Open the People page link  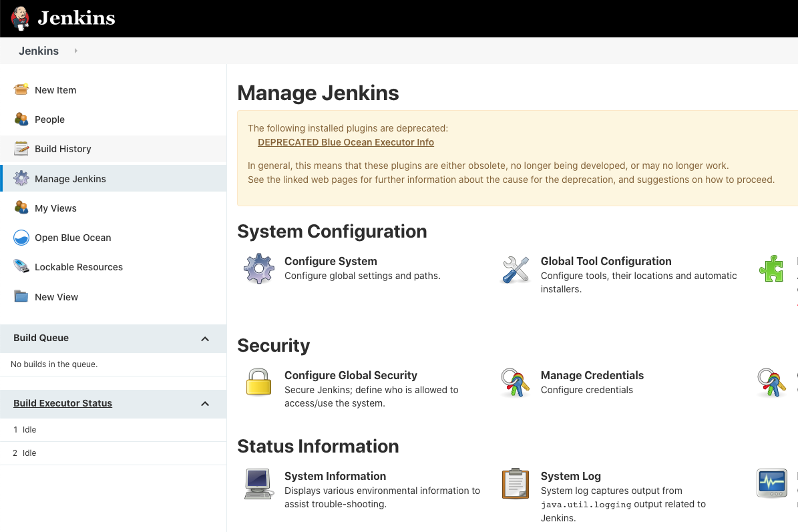50,119
